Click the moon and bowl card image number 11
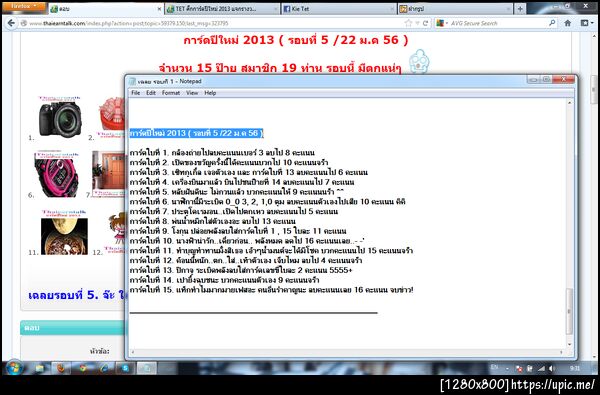The height and width of the screenshot is (395, 600). point(64,233)
